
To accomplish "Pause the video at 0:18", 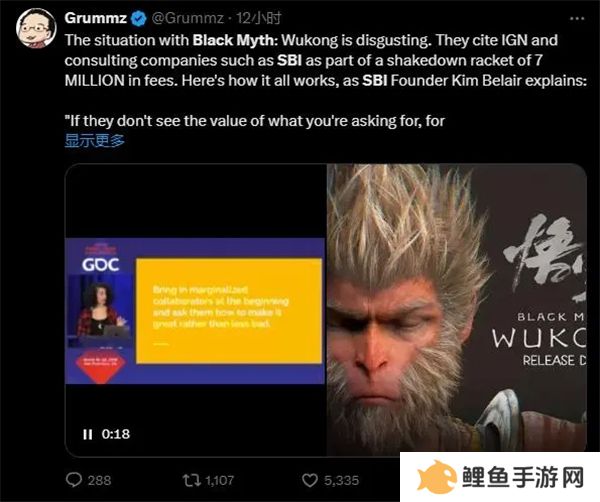I will coord(88,434).
